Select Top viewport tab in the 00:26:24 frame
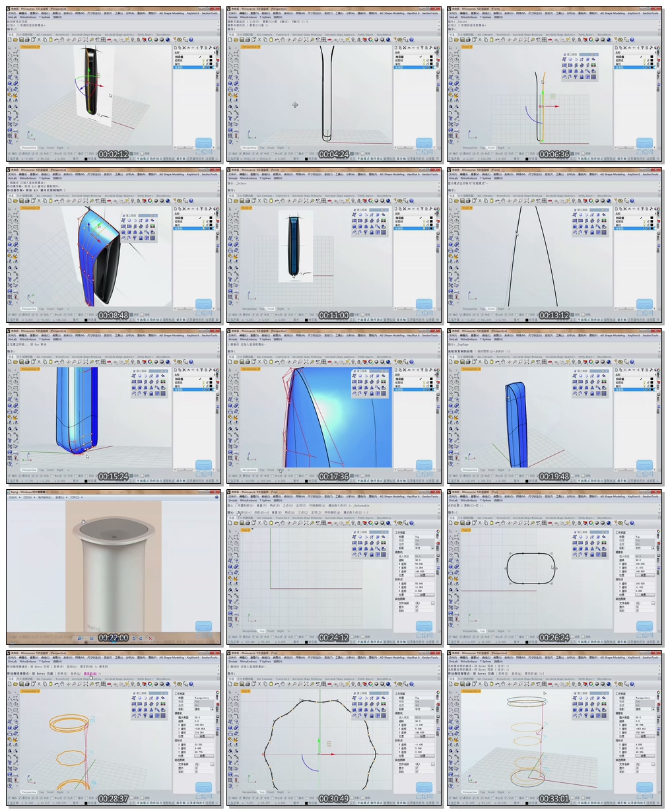668x812 pixels. (483, 630)
